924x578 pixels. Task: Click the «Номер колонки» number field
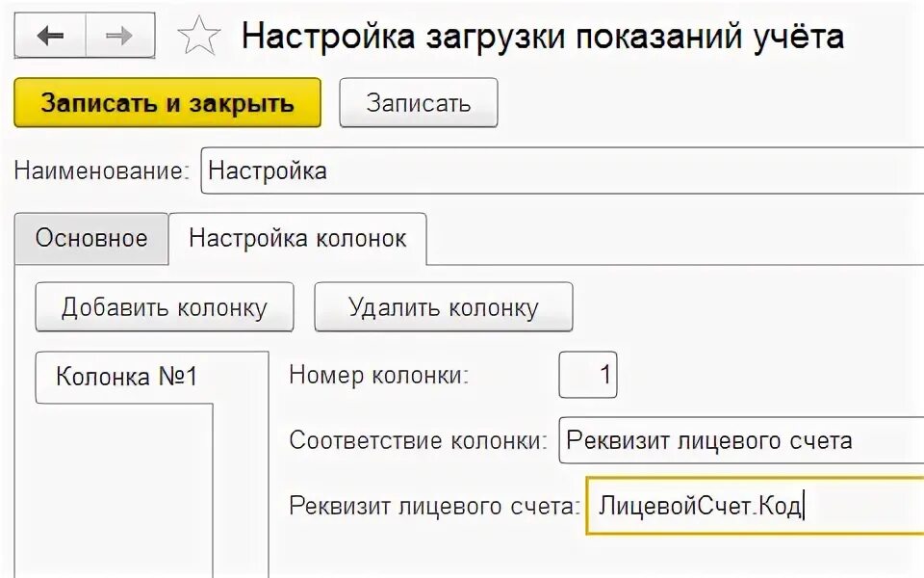[x=587, y=375]
